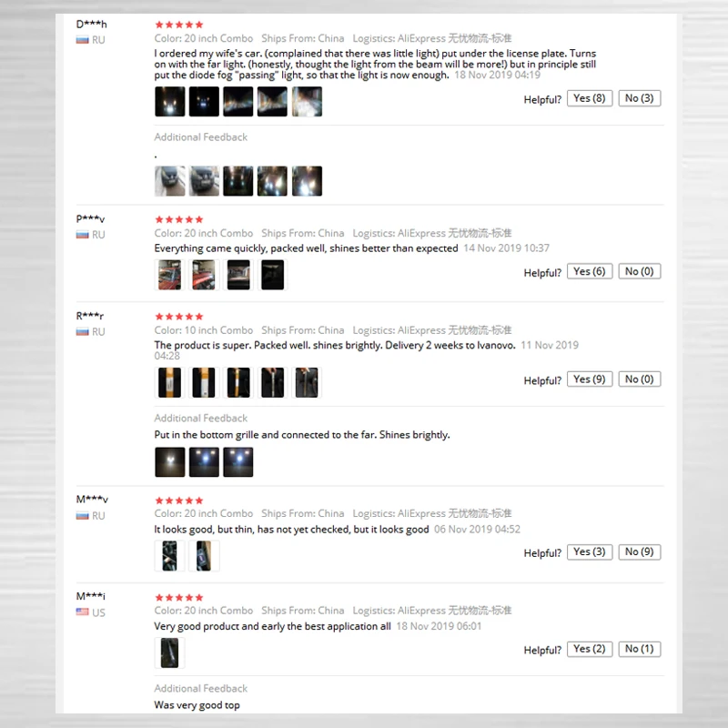Click No (3) button on D***h's review
728x728 pixels.
(x=639, y=98)
